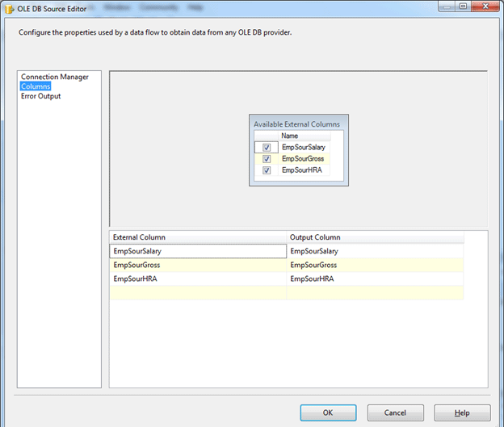This screenshot has width=504, height=427.
Task: Uncheck the EmpSourGross column checkbox
Action: tap(267, 159)
